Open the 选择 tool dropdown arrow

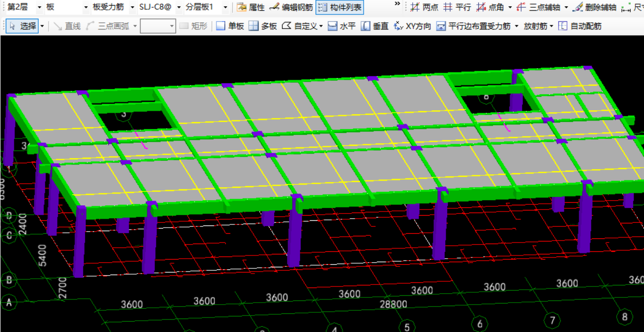[42, 26]
